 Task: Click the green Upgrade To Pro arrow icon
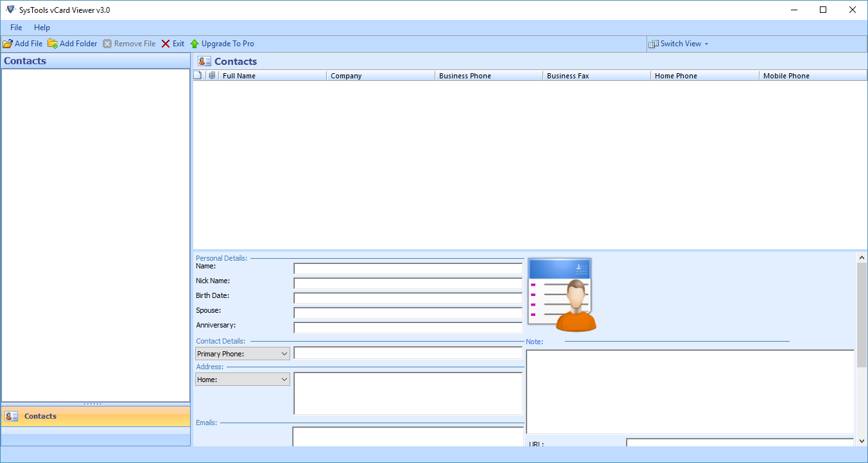[195, 43]
